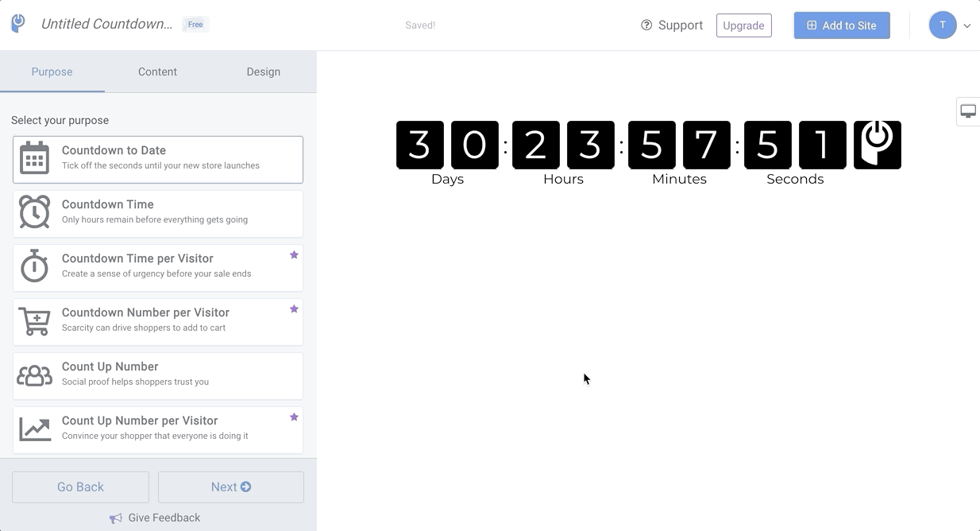Click the desktop monitor preview icon

[x=968, y=111]
